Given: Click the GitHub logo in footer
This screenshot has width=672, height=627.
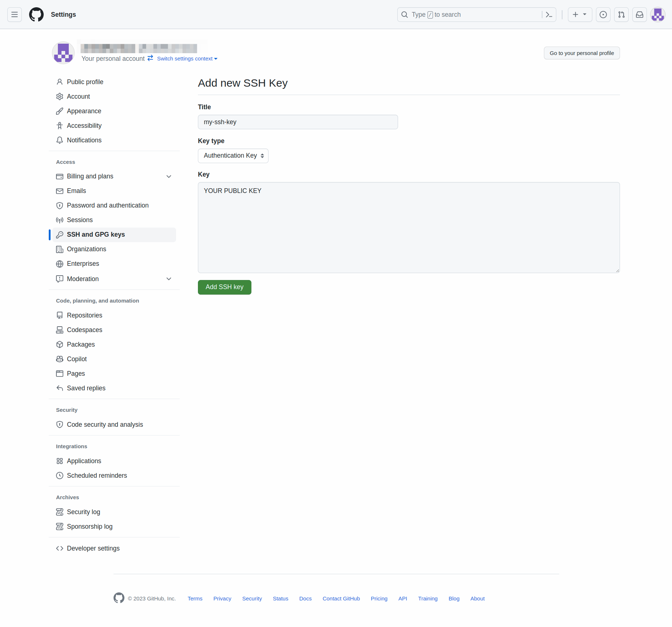Looking at the screenshot, I should [119, 598].
